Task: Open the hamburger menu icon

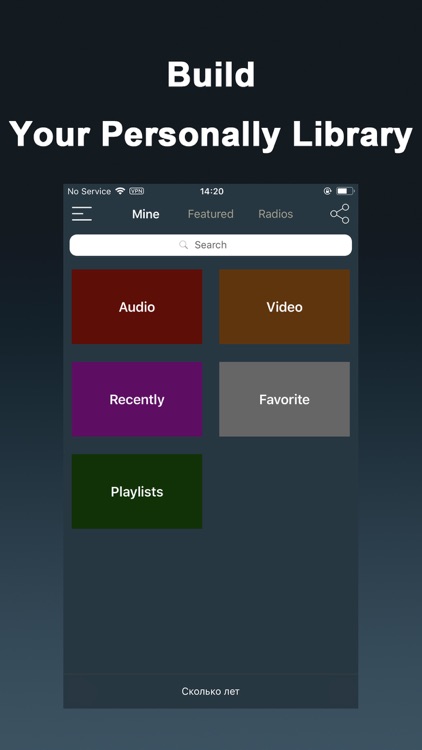Action: click(82, 214)
